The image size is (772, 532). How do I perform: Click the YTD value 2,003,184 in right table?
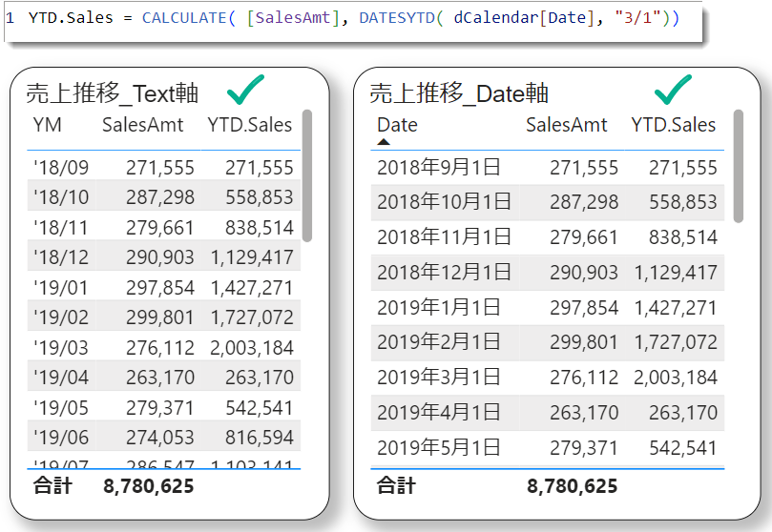point(676,378)
